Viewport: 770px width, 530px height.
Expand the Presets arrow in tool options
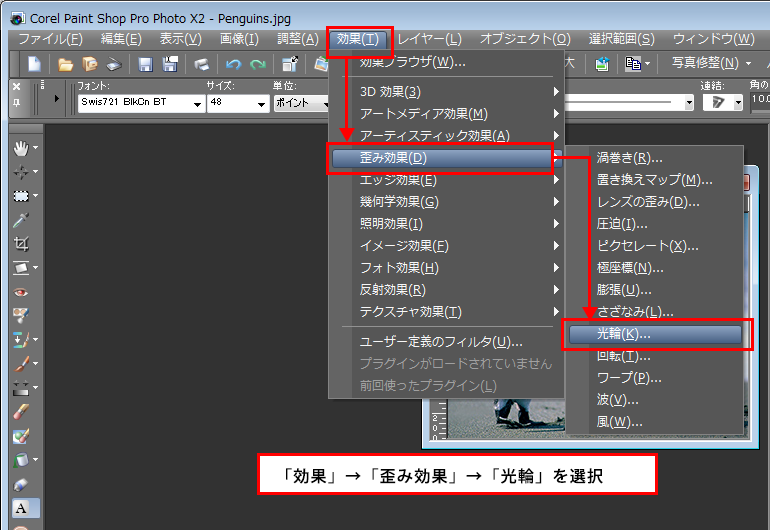pos(56,99)
